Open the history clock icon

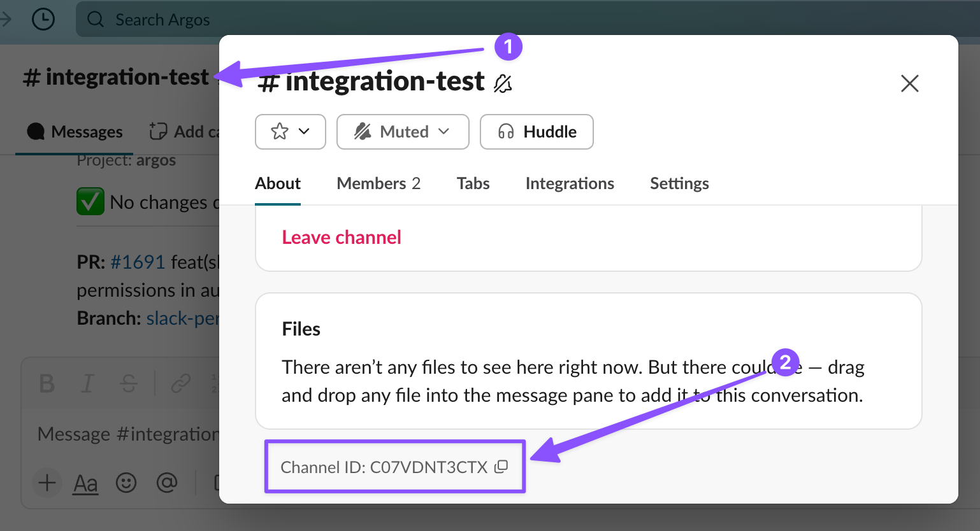coord(43,20)
